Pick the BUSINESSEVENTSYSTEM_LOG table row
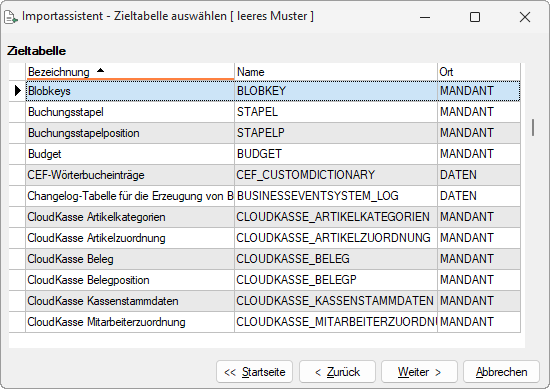Viewport: 550px width, 389px height. 273,196
